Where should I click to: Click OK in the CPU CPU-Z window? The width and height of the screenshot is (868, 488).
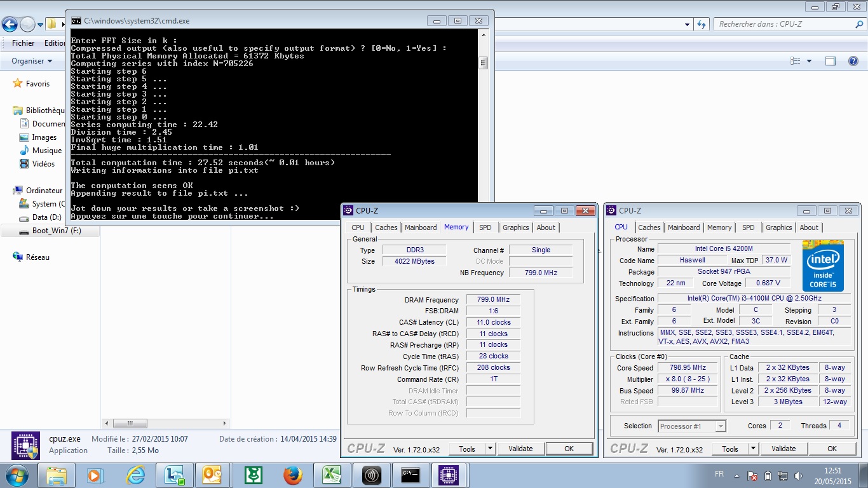(x=832, y=449)
